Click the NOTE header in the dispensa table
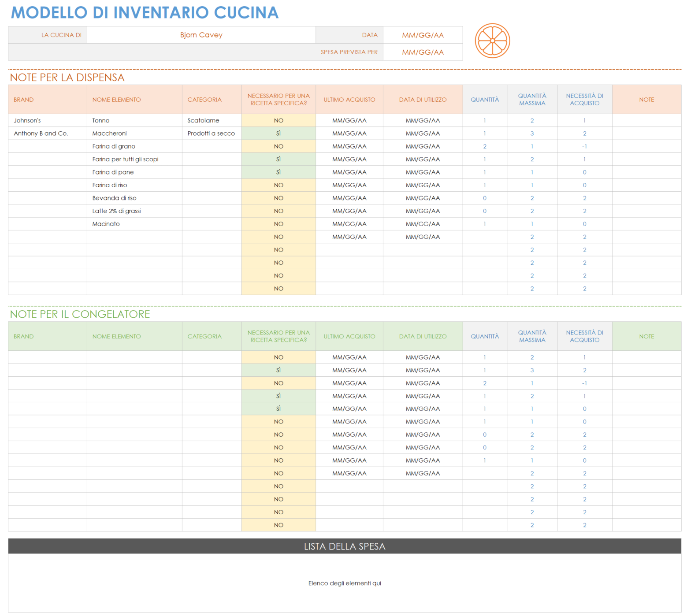The height and width of the screenshot is (616, 687). point(646,100)
